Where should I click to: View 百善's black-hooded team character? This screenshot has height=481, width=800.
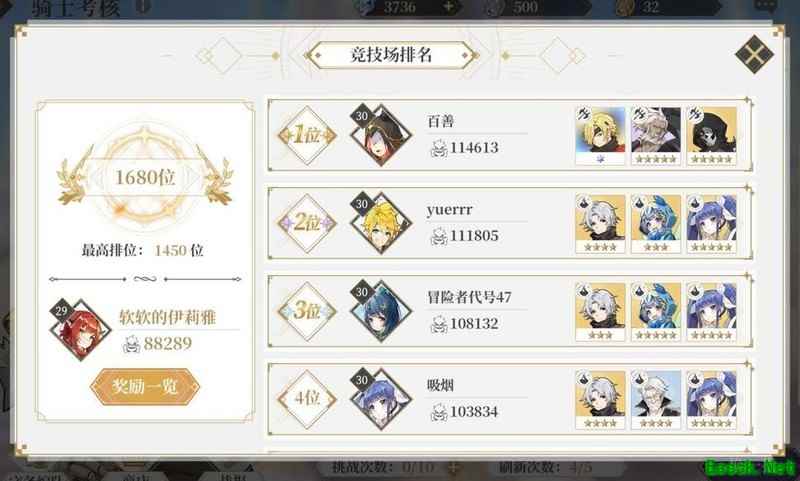click(711, 135)
